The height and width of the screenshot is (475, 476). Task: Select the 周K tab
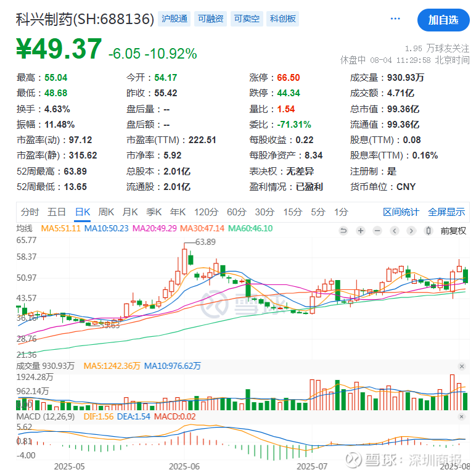coord(106,212)
